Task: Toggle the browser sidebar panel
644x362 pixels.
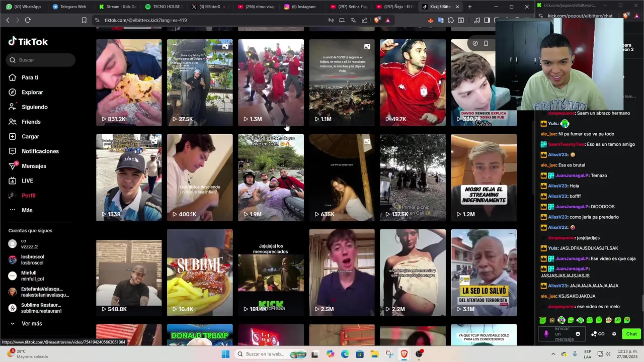Action: [487, 20]
